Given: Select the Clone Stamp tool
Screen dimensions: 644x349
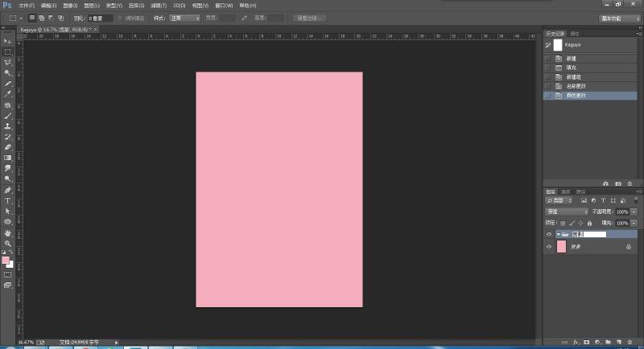Looking at the screenshot, I should point(7,126).
